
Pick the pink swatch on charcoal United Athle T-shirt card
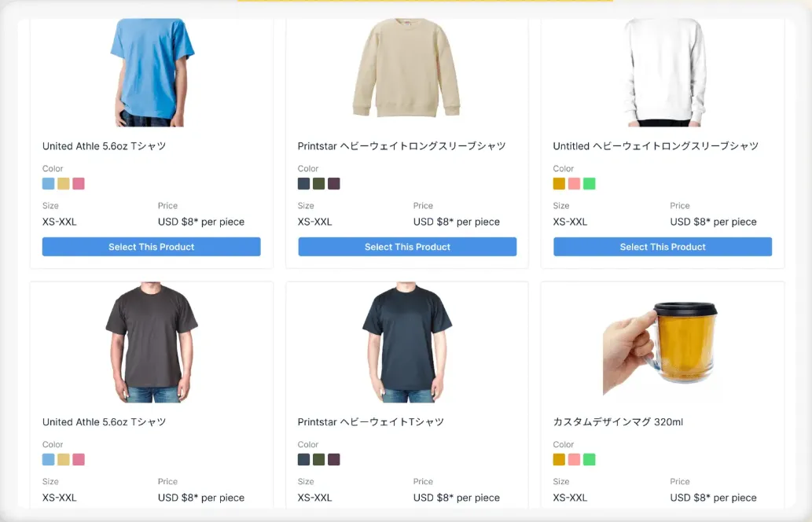pos(79,460)
